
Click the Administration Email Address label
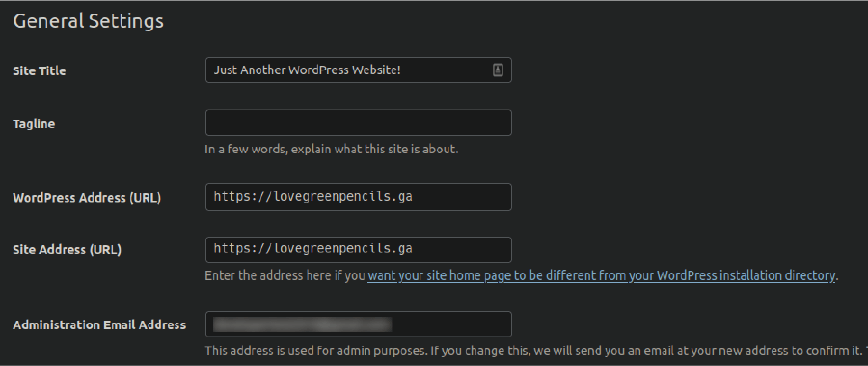(99, 325)
